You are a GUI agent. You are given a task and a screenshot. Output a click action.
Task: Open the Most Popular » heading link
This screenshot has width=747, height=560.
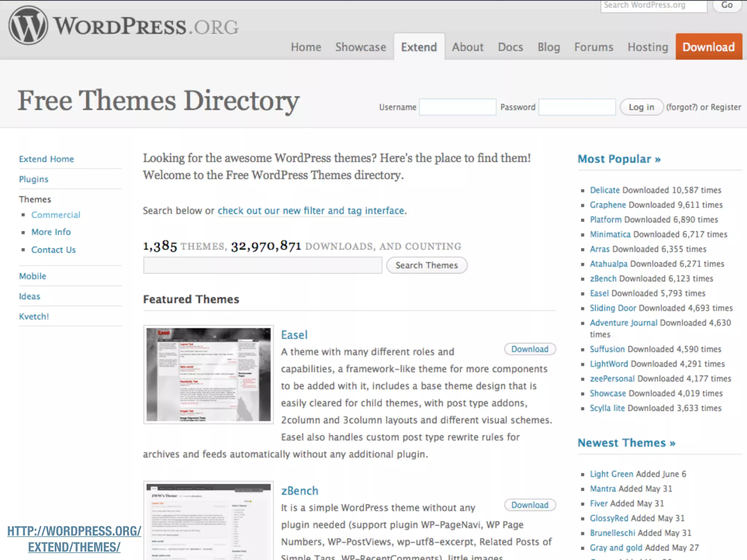pyautogui.click(x=619, y=159)
